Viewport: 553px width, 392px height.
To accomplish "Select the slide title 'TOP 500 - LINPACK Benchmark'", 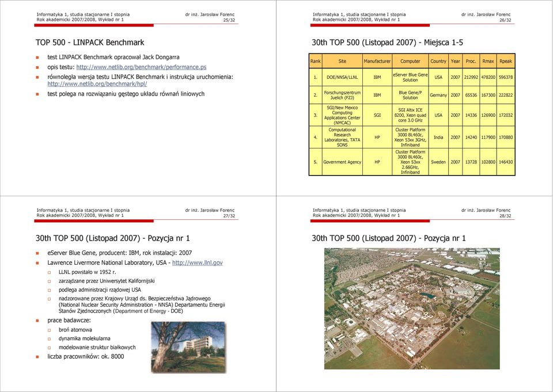I will click(90, 43).
